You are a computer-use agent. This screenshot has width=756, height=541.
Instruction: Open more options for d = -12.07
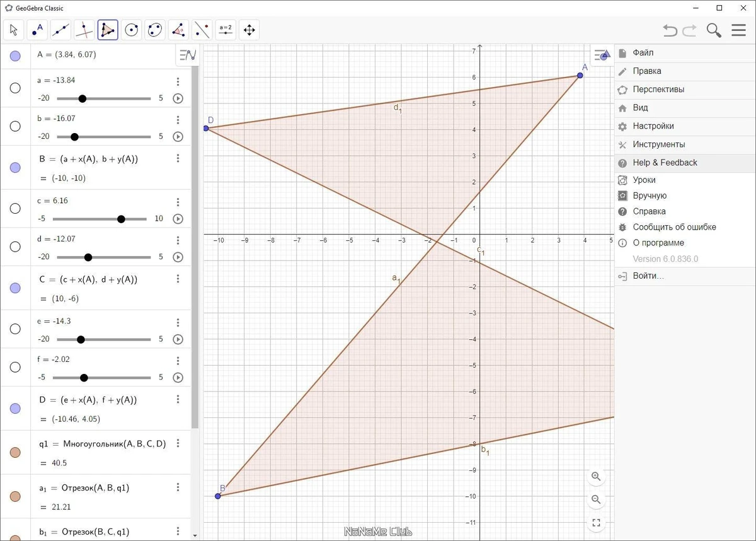178,240
